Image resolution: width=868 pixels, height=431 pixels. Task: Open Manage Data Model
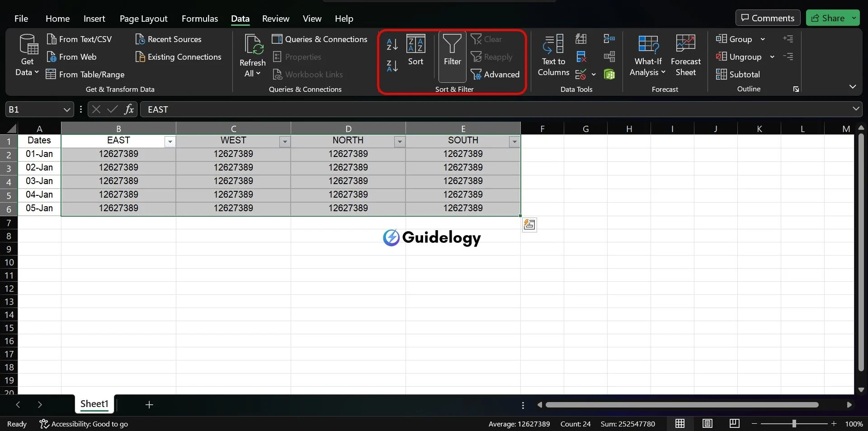pos(609,74)
